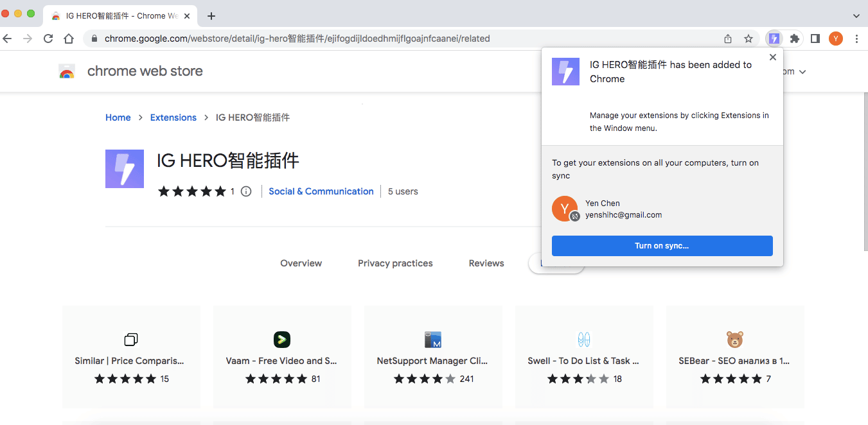Switch to the Overview tab
The image size is (868, 425).
coord(301,263)
